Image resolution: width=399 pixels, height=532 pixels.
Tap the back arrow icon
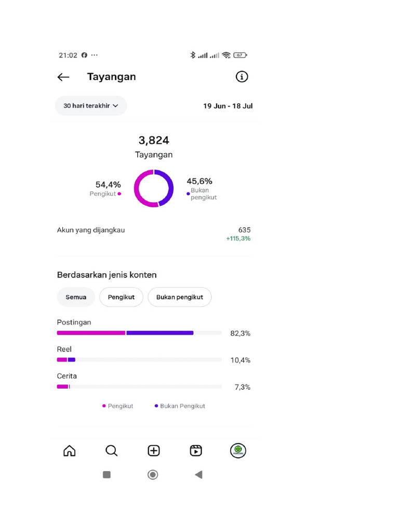63,77
